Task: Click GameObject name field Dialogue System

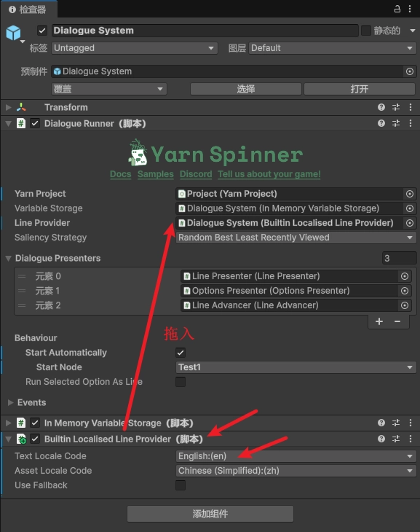Action: [205, 31]
